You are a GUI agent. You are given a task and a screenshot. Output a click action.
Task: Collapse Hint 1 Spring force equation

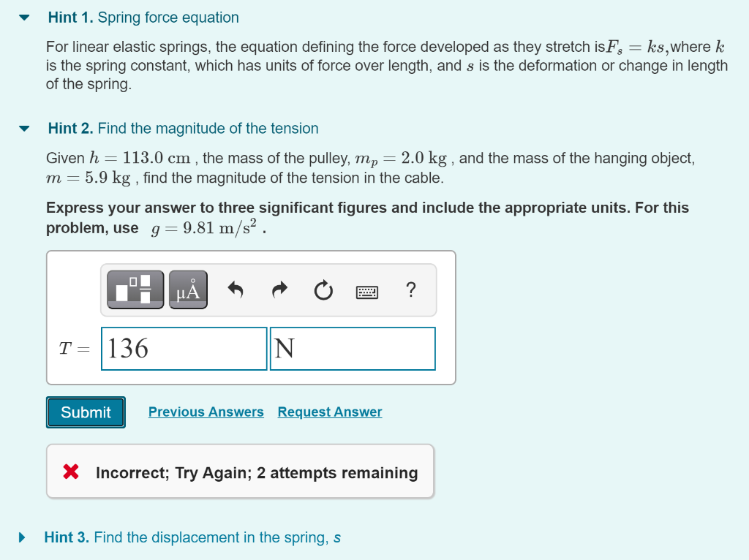tap(143, 17)
